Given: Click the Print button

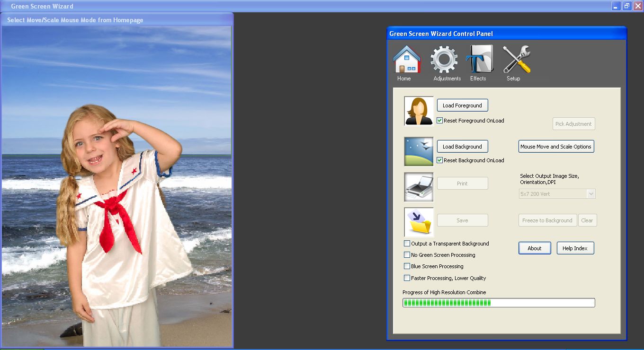Looking at the screenshot, I should click(x=462, y=184).
